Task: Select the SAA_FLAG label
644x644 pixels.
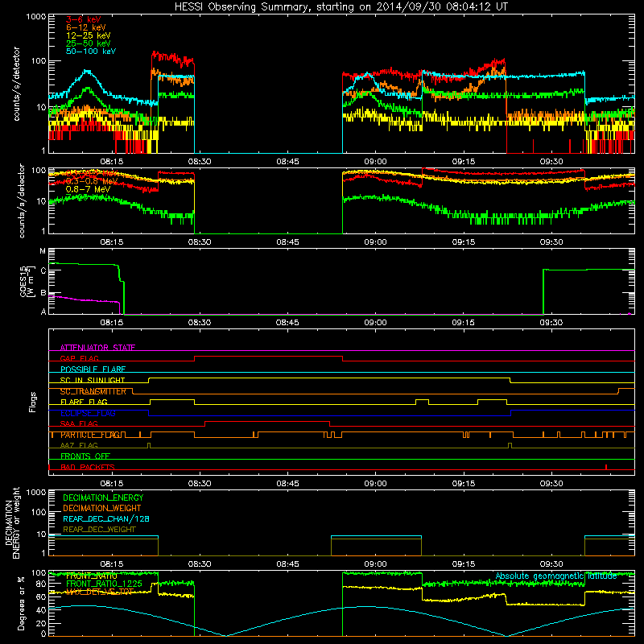Action: tap(79, 424)
